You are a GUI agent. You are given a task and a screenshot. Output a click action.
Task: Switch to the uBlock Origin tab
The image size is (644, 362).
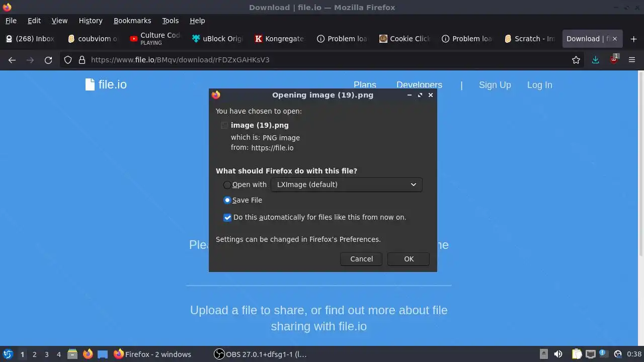(x=217, y=39)
